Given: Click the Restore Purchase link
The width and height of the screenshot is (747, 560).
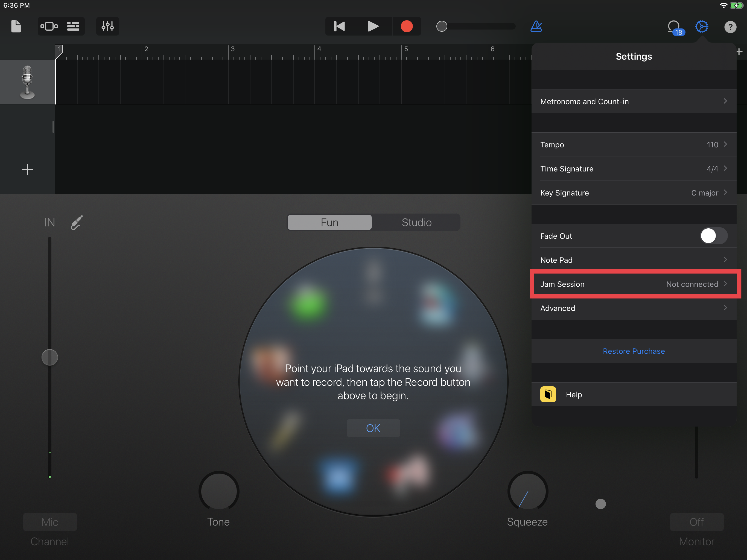Looking at the screenshot, I should (634, 351).
